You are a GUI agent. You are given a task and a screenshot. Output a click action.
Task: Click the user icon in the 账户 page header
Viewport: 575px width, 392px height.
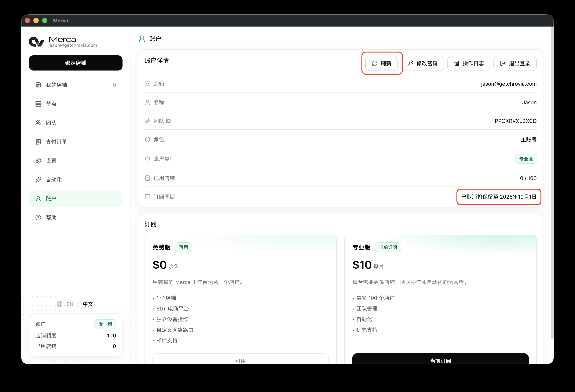142,39
